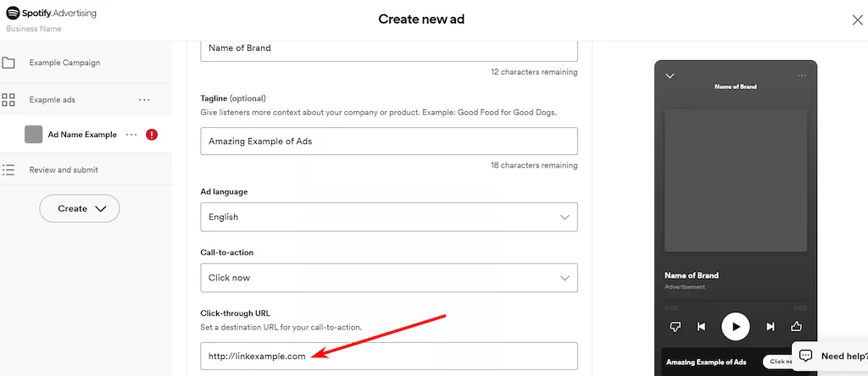Click the play button in ad preview
This screenshot has height=376, width=868.
pos(736,327)
